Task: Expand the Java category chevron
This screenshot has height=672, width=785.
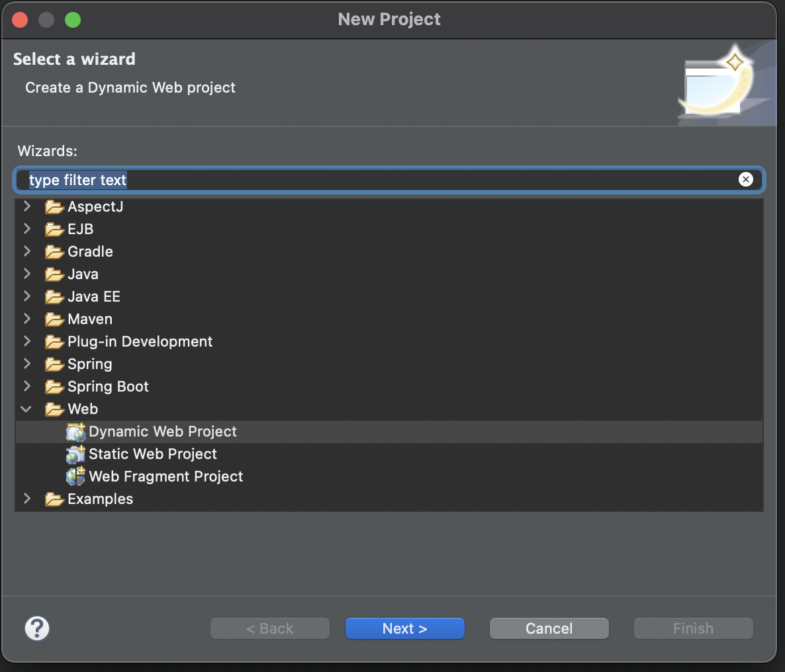Action: (x=27, y=274)
